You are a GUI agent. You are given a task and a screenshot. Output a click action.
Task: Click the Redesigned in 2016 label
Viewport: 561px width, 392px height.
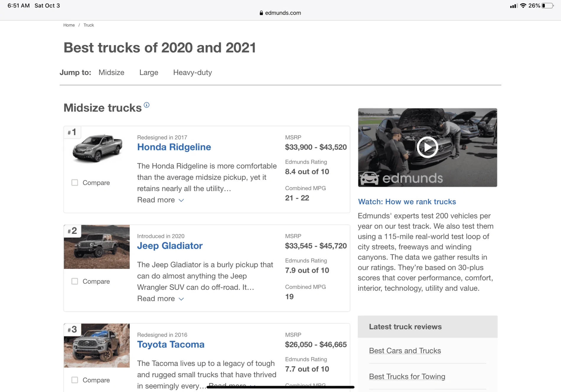(162, 335)
